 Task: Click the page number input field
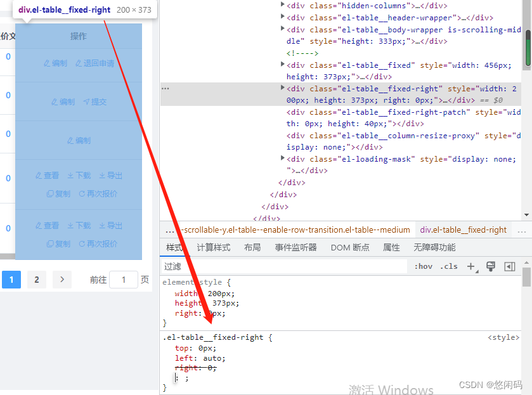pos(125,279)
